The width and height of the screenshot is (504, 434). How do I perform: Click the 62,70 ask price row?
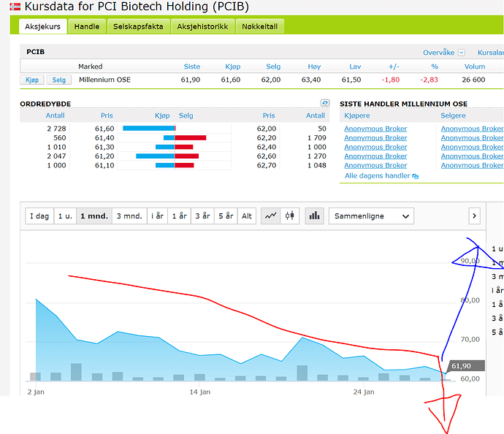pyautogui.click(x=267, y=165)
